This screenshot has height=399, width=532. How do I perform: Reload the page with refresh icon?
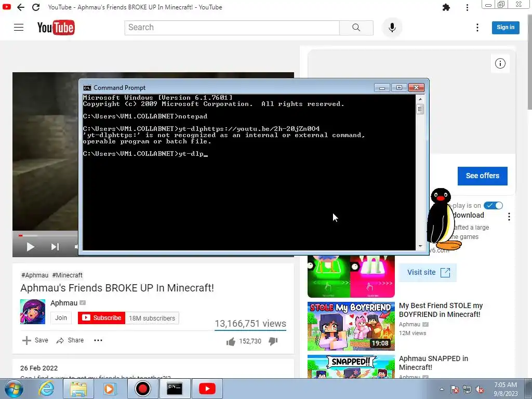click(36, 7)
